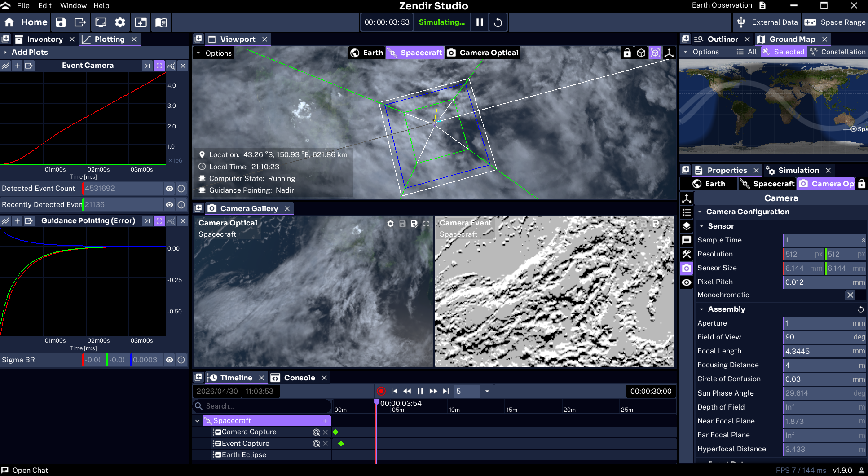Click the External Data button
This screenshot has height=476, width=868.
point(767,22)
